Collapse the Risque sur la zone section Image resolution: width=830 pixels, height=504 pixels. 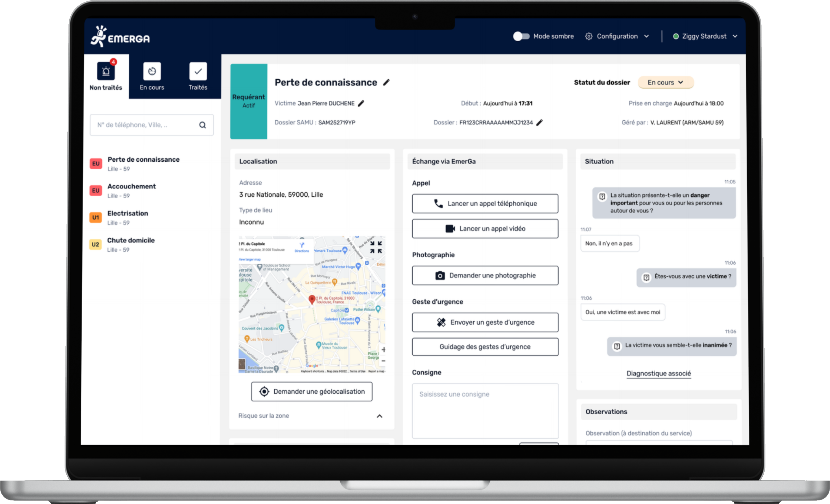[x=379, y=416]
